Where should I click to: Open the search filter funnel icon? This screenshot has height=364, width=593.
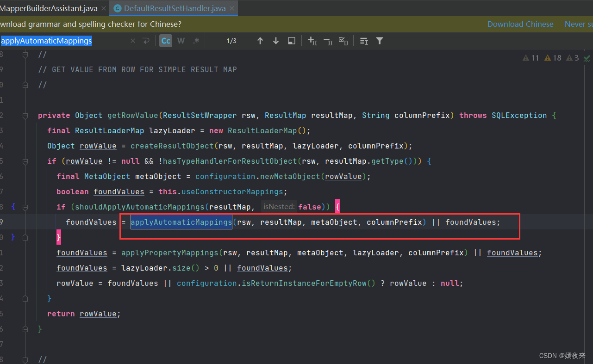click(380, 41)
